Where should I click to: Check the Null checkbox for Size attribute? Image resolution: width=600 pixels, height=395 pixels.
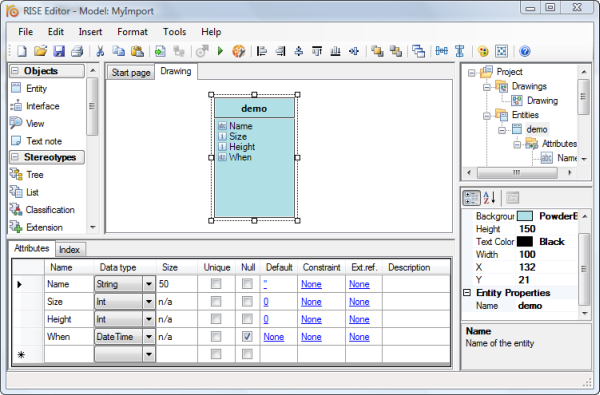pos(247,302)
